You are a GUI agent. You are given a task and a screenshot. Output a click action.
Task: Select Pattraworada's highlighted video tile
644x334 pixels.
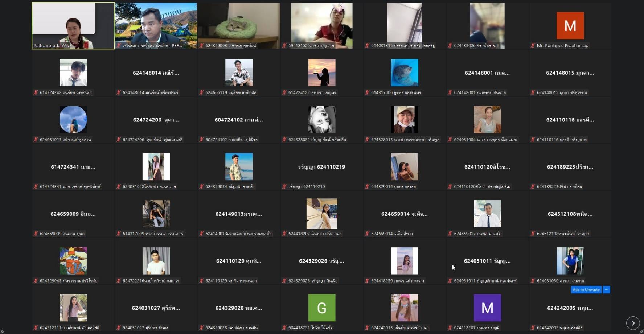click(73, 25)
